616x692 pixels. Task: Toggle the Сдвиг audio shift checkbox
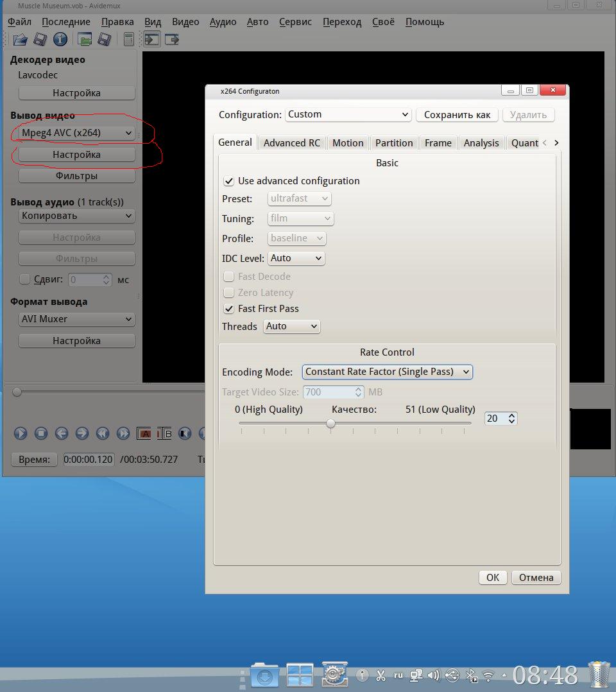(25, 279)
